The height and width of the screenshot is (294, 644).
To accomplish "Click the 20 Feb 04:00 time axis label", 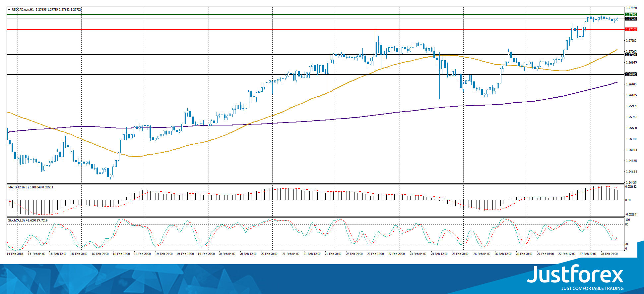I will coord(227,254).
